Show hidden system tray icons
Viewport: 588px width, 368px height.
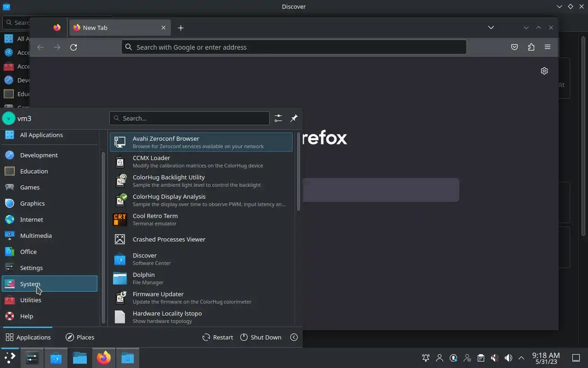pyautogui.click(x=521, y=358)
